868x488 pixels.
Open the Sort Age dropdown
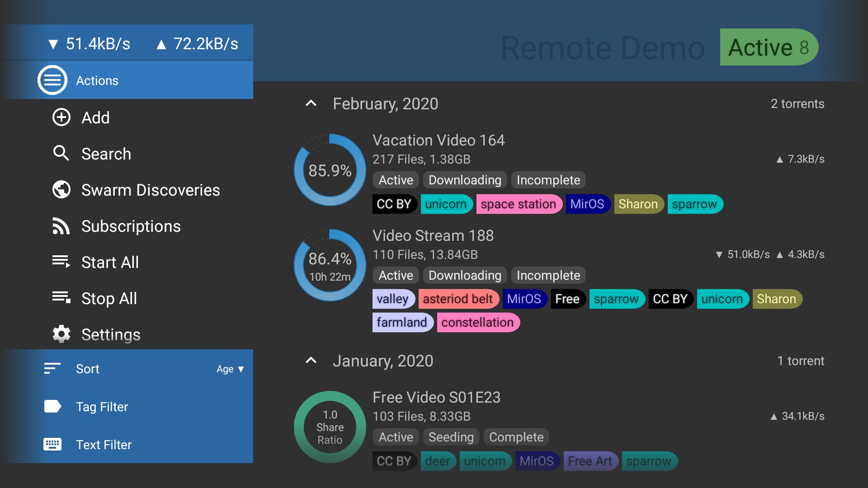(x=230, y=369)
